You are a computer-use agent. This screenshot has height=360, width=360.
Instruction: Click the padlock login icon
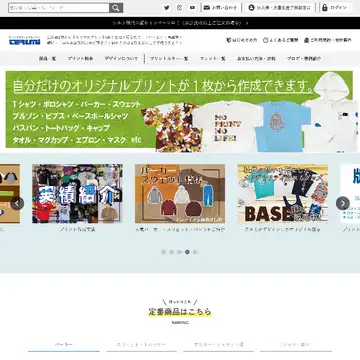click(x=325, y=8)
